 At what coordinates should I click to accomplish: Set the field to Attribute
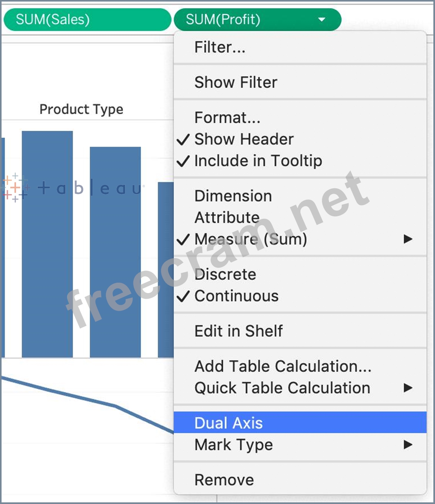(x=227, y=217)
